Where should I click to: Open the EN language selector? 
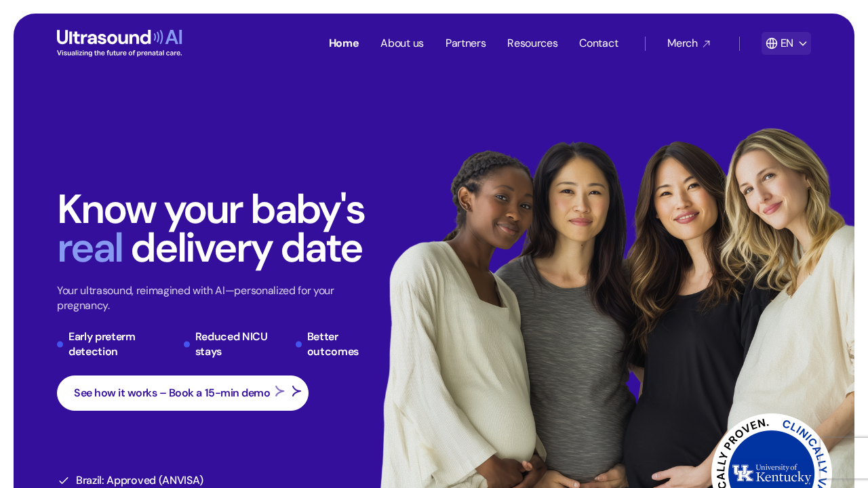pos(786,43)
